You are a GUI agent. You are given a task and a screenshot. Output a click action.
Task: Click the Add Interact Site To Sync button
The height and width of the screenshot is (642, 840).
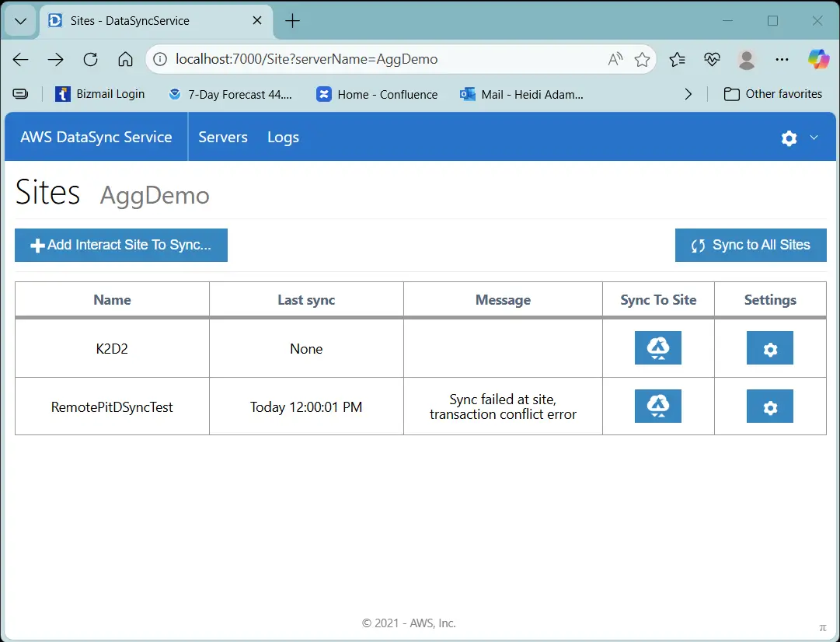point(121,245)
